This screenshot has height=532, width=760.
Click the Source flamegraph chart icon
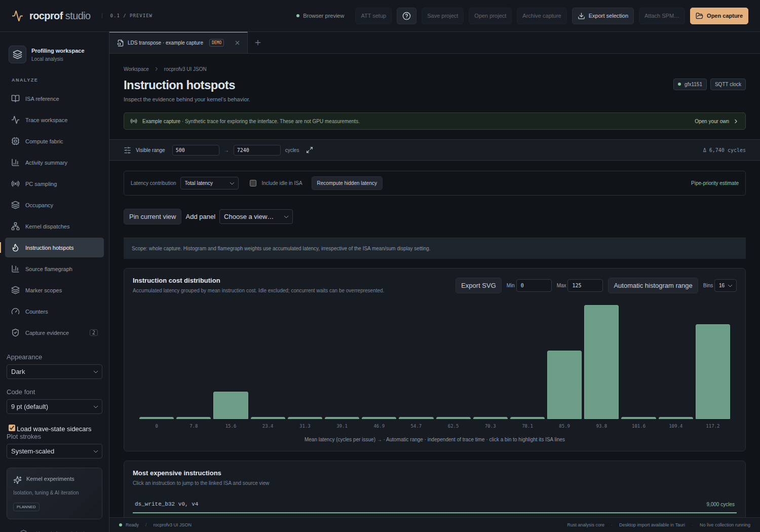(16, 269)
